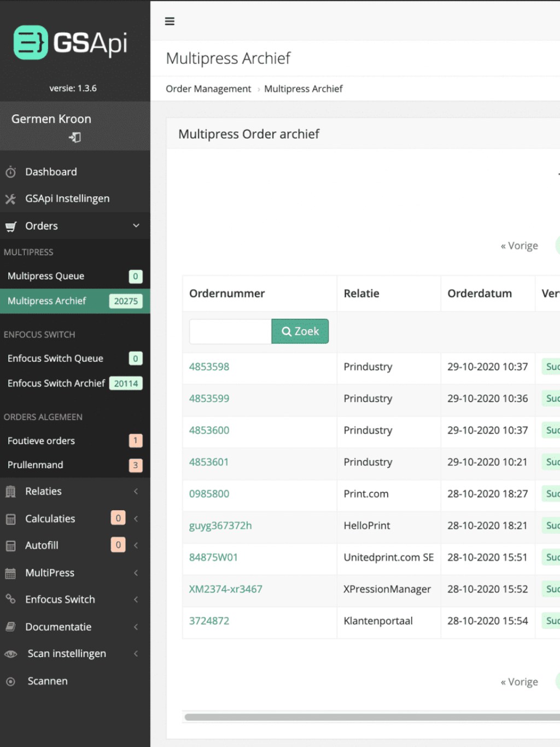Image resolution: width=560 pixels, height=747 pixels.
Task: Open order 4853598
Action: coord(209,367)
